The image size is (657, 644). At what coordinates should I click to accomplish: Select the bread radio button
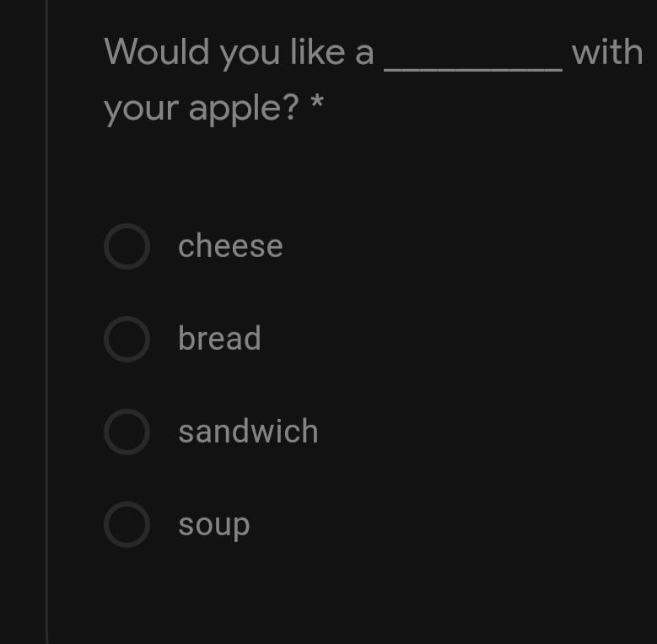pyautogui.click(x=127, y=339)
